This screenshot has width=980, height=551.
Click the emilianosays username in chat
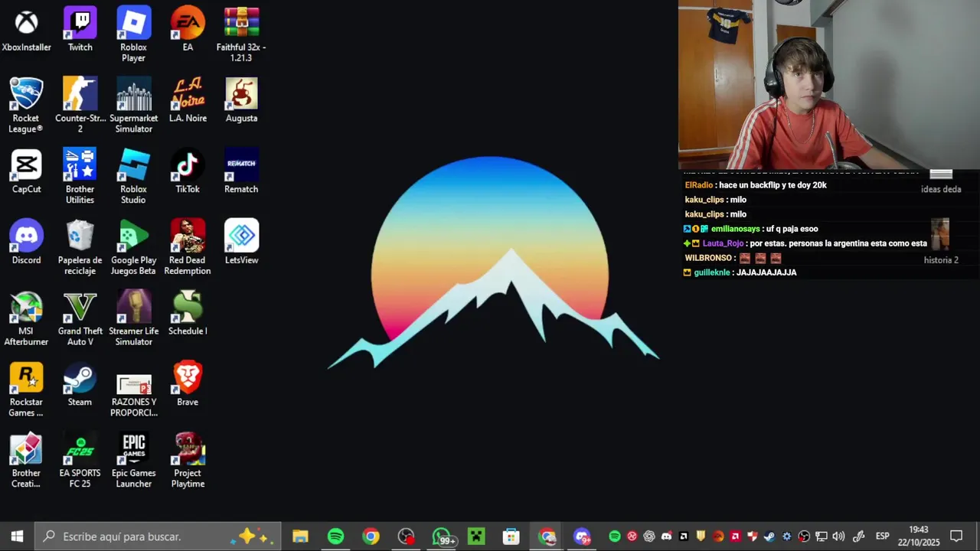coord(735,229)
